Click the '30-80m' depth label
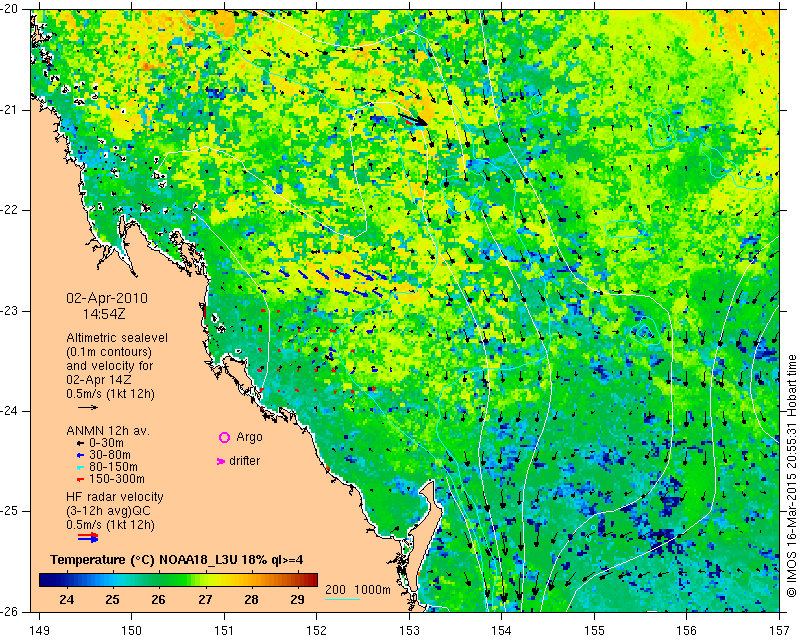The width and height of the screenshot is (800, 640). point(110,455)
